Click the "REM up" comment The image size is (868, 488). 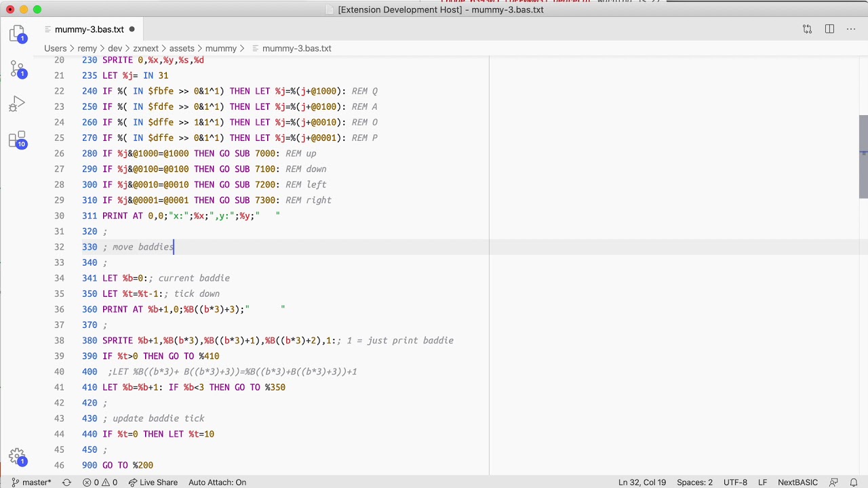tap(300, 153)
